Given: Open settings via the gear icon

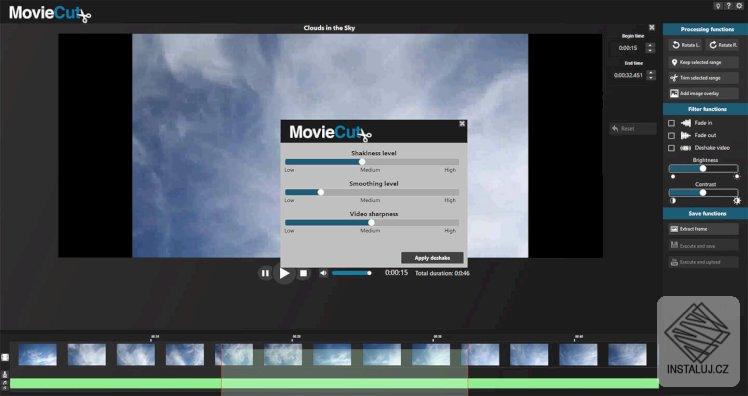Looking at the screenshot, I should click(x=739, y=6).
